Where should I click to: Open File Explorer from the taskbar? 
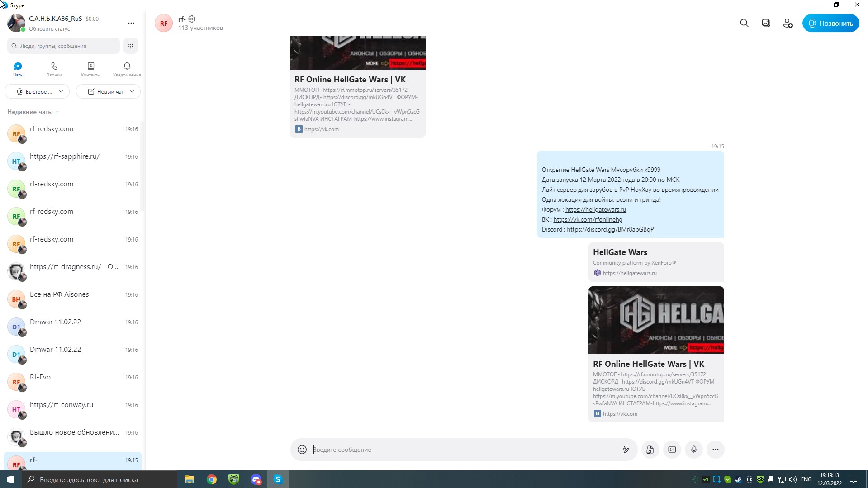pos(190,479)
